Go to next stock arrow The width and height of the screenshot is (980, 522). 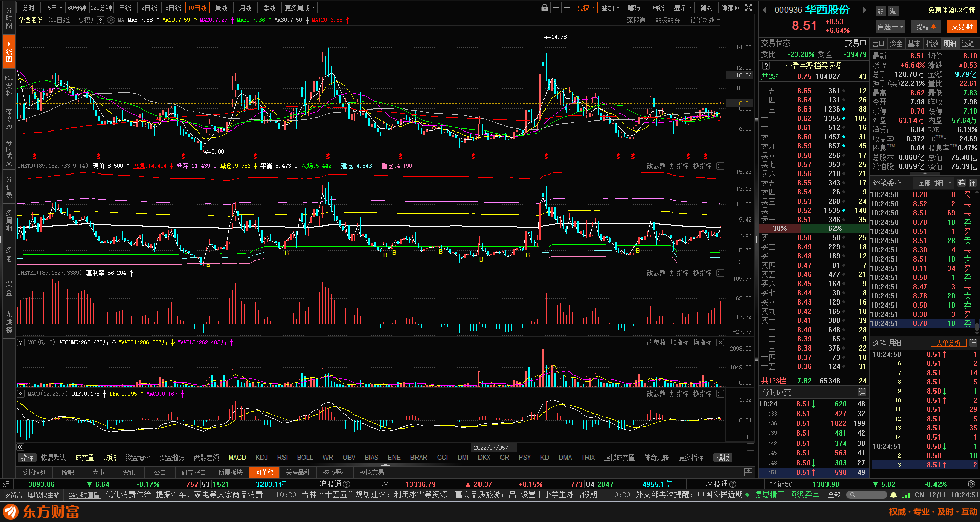pyautogui.click(x=865, y=10)
